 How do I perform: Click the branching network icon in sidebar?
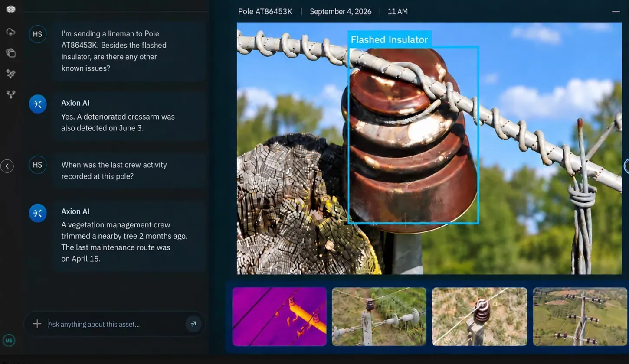tap(11, 94)
